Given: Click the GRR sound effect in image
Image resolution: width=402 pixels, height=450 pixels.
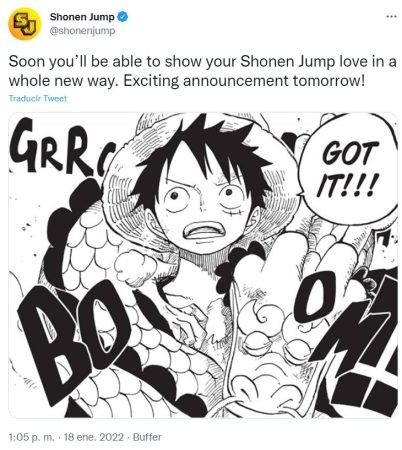Looking at the screenshot, I should coord(57,149).
